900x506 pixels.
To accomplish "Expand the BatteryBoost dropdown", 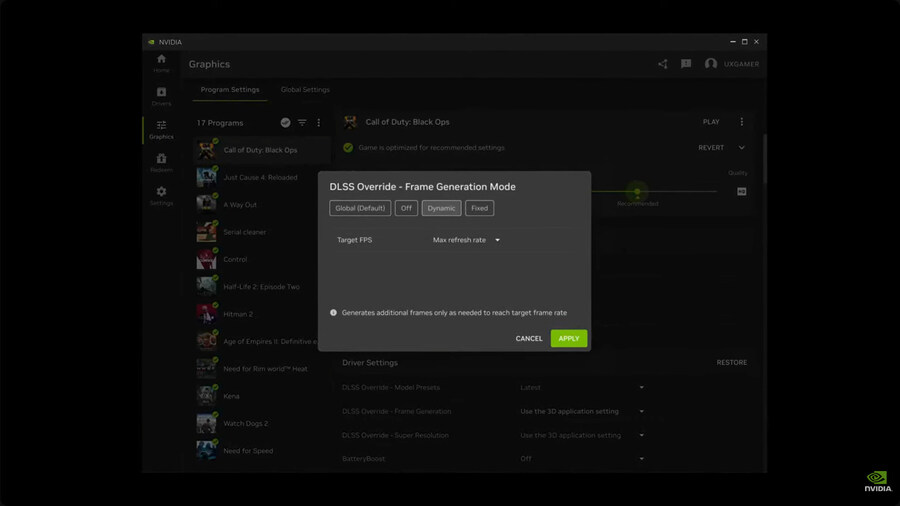I will (x=581, y=459).
